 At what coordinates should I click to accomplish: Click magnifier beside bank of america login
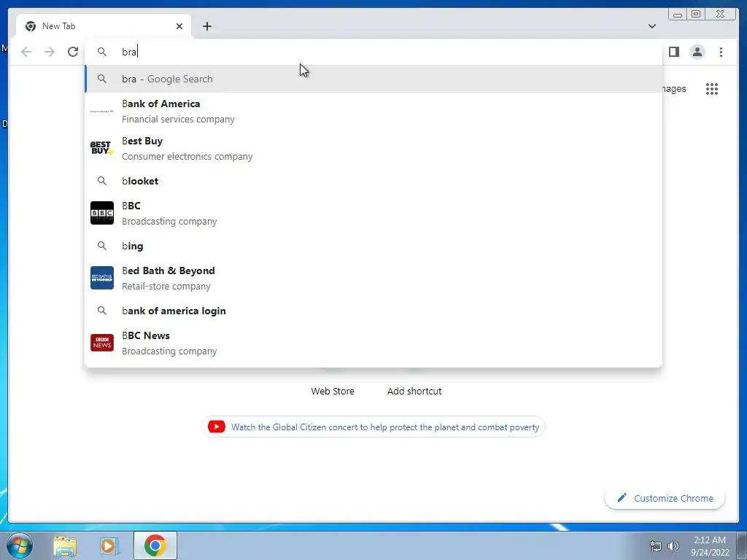click(102, 311)
